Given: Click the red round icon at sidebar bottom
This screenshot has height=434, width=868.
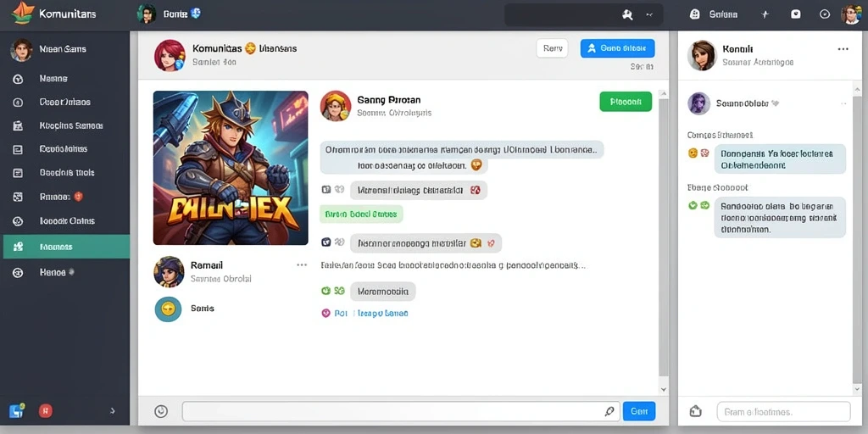Looking at the screenshot, I should pyautogui.click(x=46, y=411).
